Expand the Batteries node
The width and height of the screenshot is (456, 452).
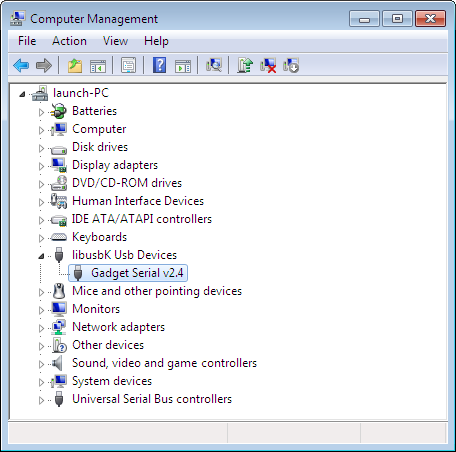(41, 112)
